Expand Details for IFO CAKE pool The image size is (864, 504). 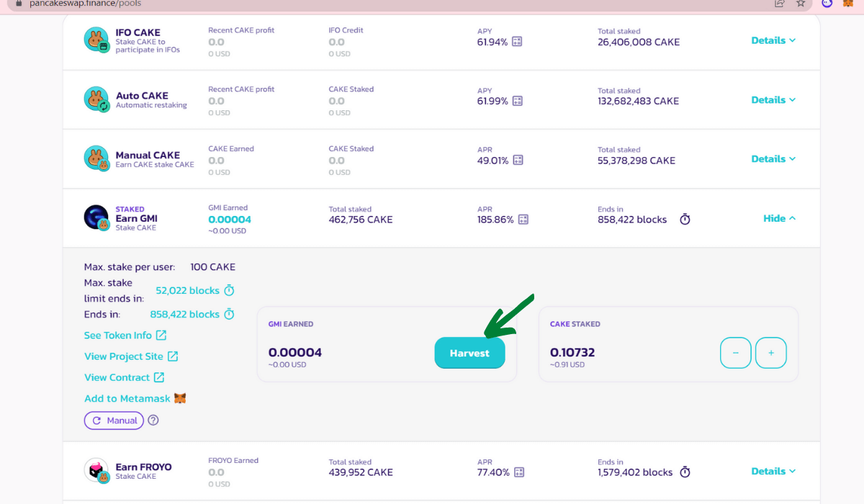click(x=773, y=40)
